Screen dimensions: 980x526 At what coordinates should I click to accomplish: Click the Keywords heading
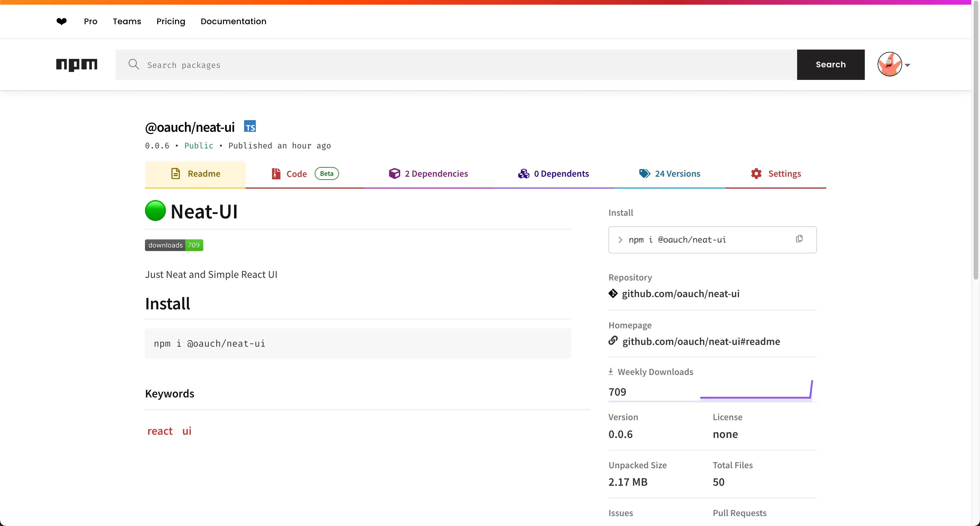pyautogui.click(x=170, y=393)
